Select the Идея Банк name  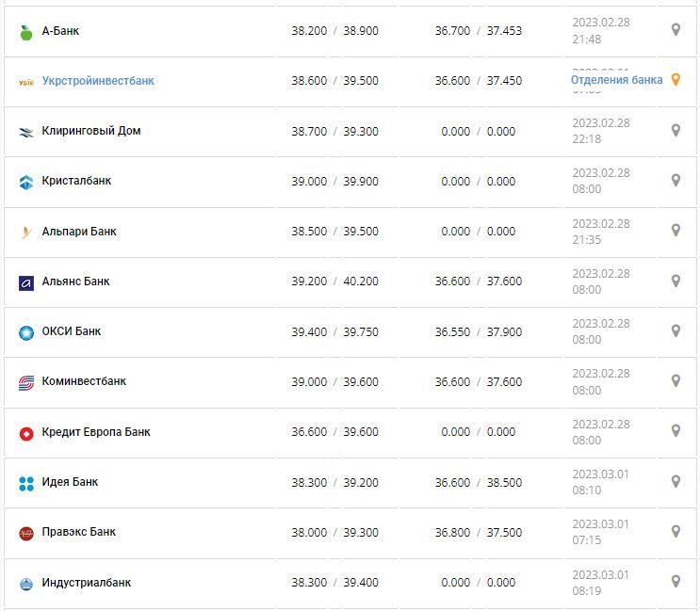[70, 482]
